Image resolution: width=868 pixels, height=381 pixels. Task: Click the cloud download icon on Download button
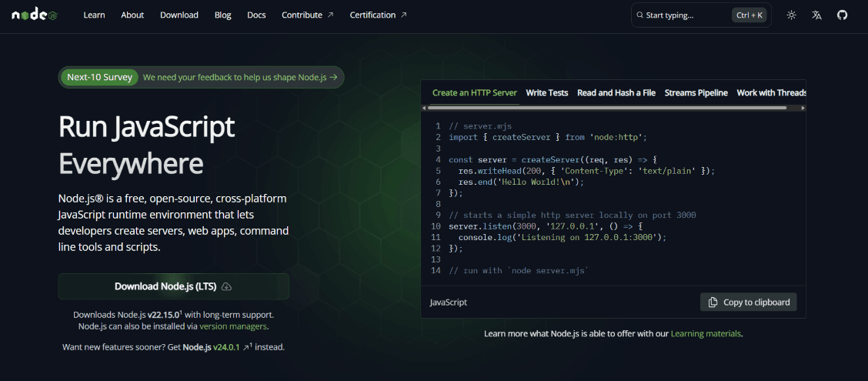226,286
